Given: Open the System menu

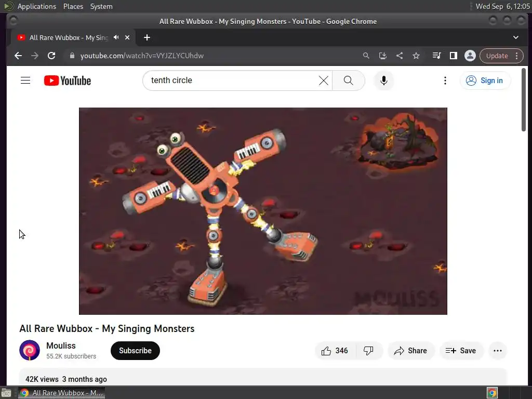Looking at the screenshot, I should click(101, 6).
